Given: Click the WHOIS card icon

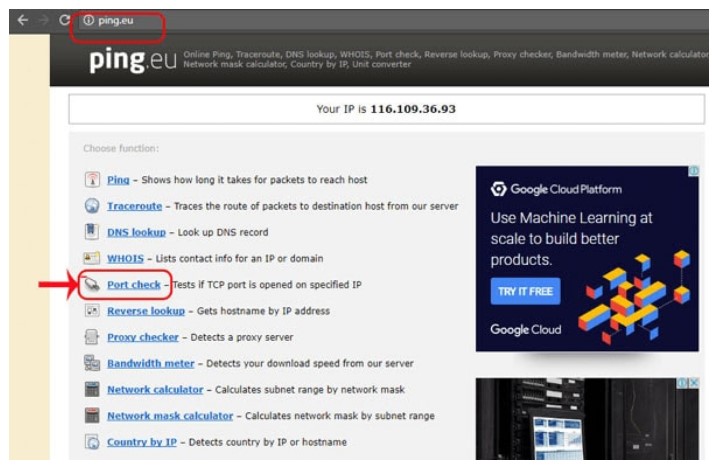Looking at the screenshot, I should 91,258.
